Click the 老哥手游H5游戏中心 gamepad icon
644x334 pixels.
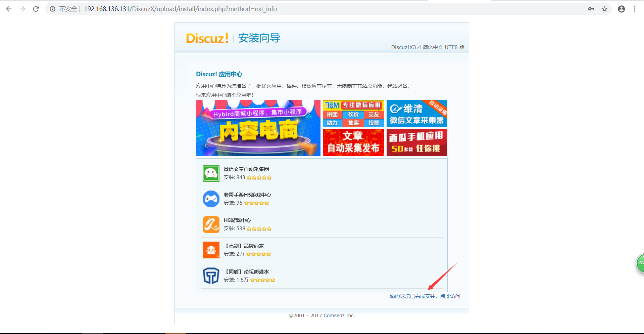pos(211,199)
